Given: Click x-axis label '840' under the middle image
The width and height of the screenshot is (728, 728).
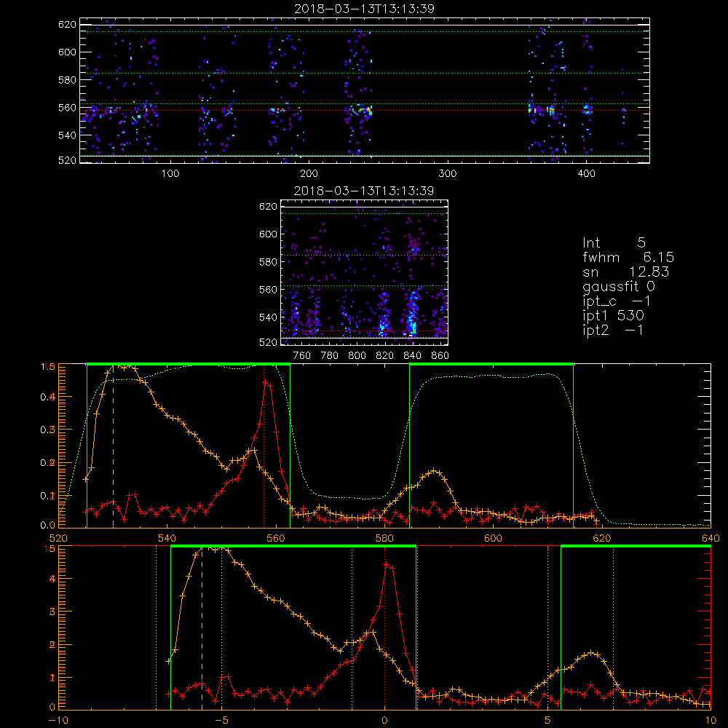Looking at the screenshot, I should click(x=412, y=356).
